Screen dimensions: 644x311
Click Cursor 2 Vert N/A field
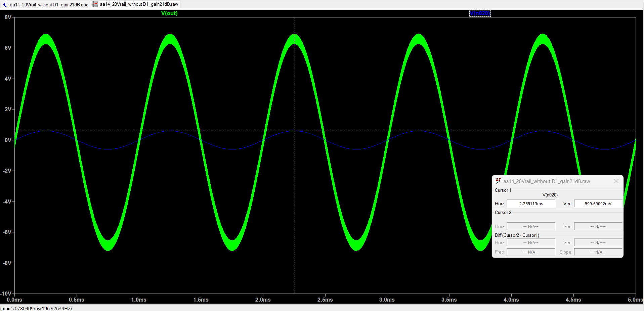598,226
